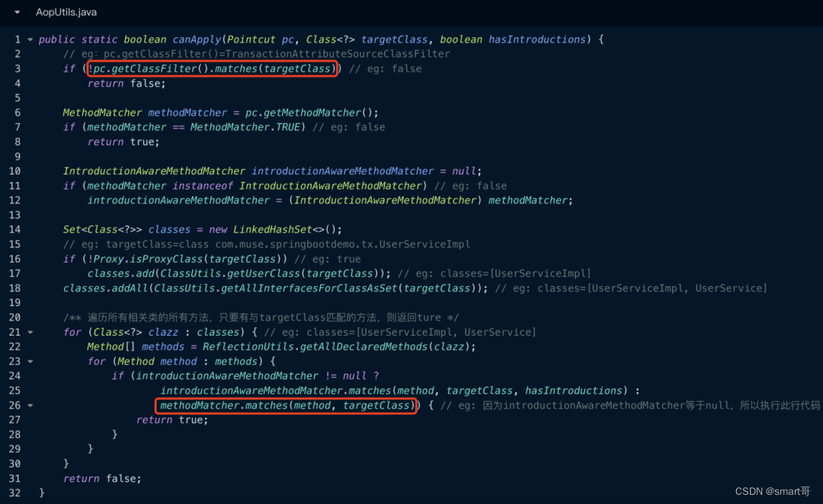Collapse the AopUtils.java file panel arrow
The width and height of the screenshot is (823, 504).
tap(18, 12)
